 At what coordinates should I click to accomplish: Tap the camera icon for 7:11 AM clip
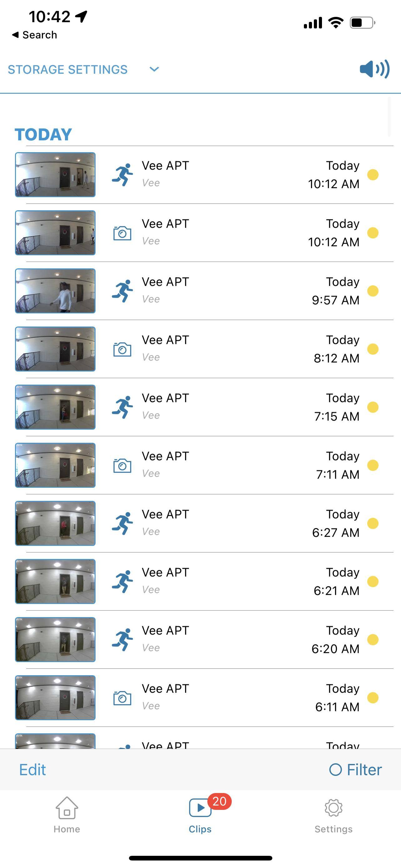122,465
